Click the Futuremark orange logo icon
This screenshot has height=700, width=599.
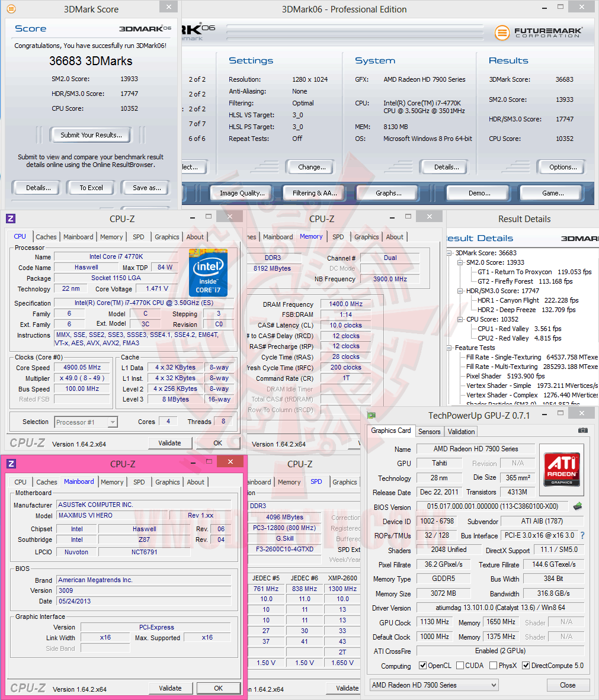click(502, 33)
